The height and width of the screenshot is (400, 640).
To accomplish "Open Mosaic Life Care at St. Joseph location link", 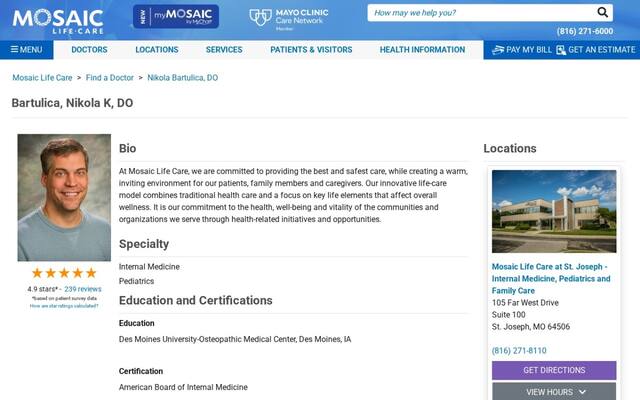I will [551, 278].
